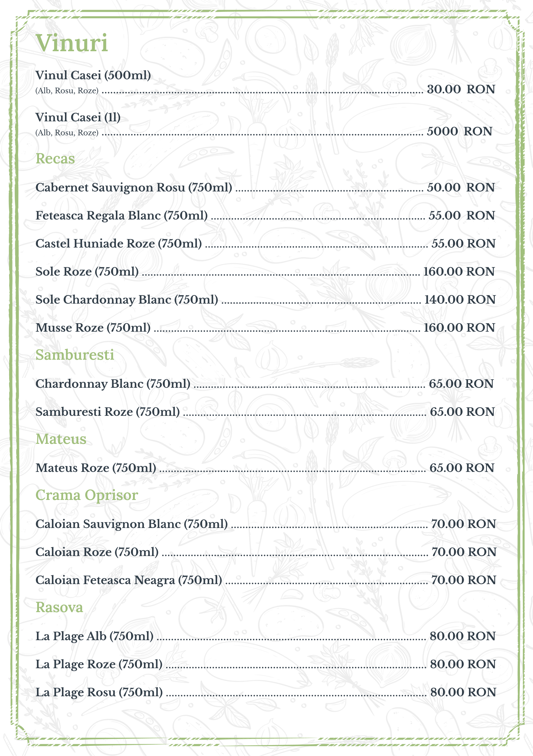Click the Mateus section heading
The image size is (533, 756).
tap(61, 439)
